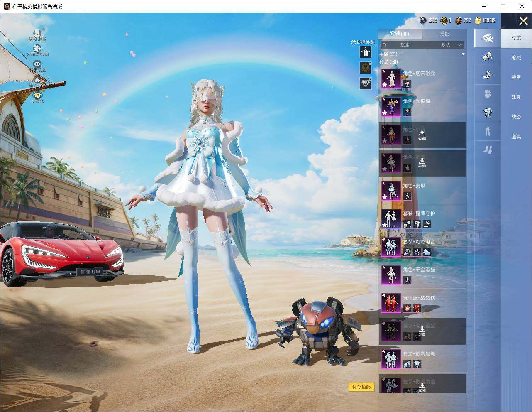
Task: Click the 玩偶服-猪猪侠 outfit name
Action: 419,298
